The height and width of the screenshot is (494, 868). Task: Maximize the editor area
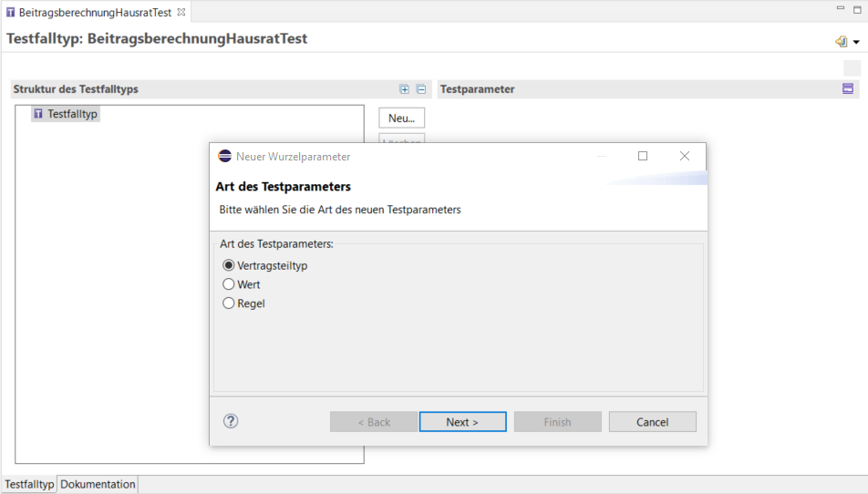pos(857,9)
